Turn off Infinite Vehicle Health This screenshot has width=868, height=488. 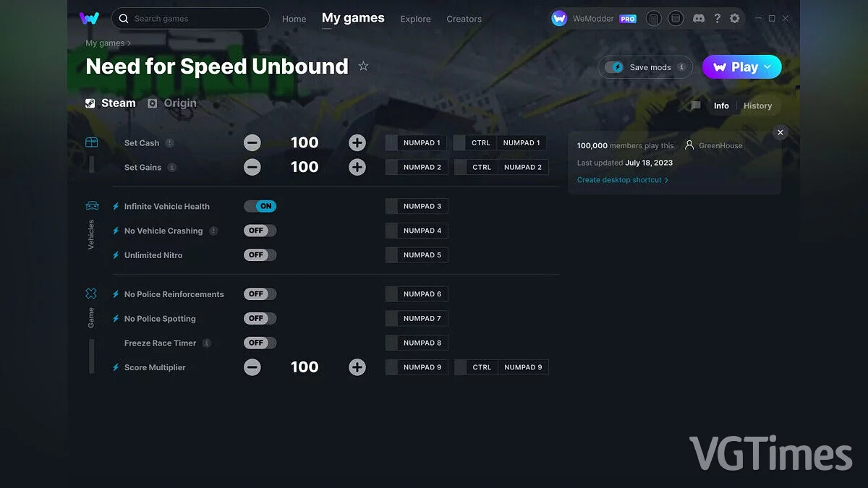coord(260,206)
